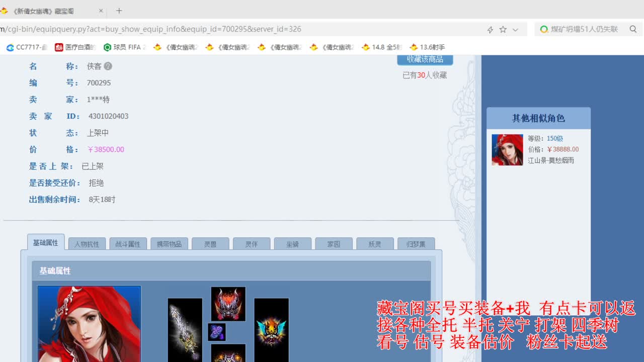Image resolution: width=644 pixels, height=362 pixels.
Task: Click the 收藏该商品 favorite button
Action: [425, 59]
